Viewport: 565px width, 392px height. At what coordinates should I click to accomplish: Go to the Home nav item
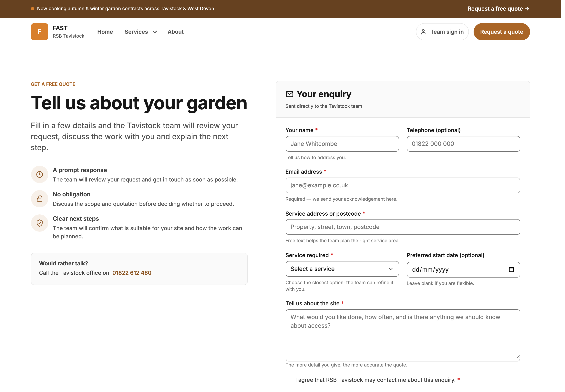click(105, 32)
